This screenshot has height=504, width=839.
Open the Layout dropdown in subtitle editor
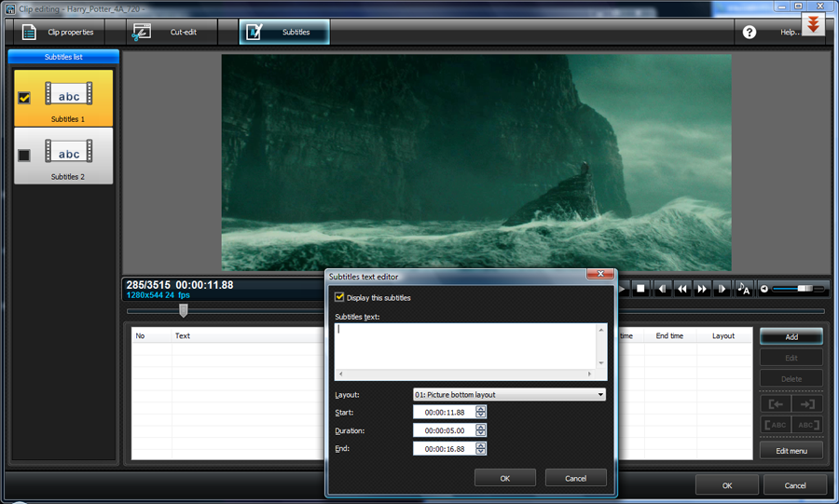click(509, 394)
